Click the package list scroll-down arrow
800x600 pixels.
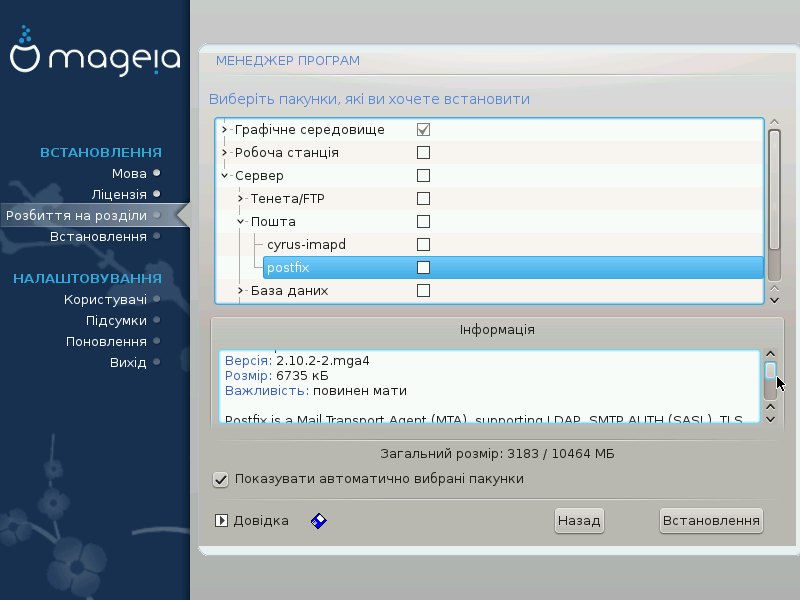(x=773, y=298)
